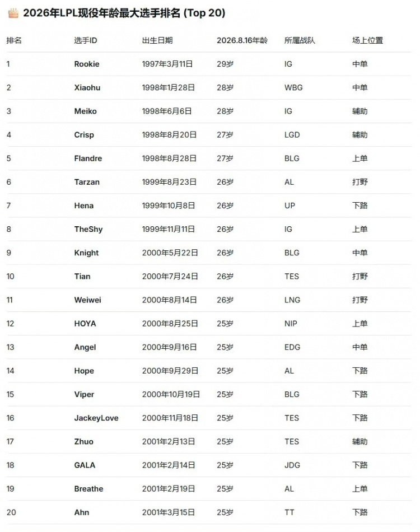Click the WBG team cell
The image size is (420, 532).
coord(293,87)
